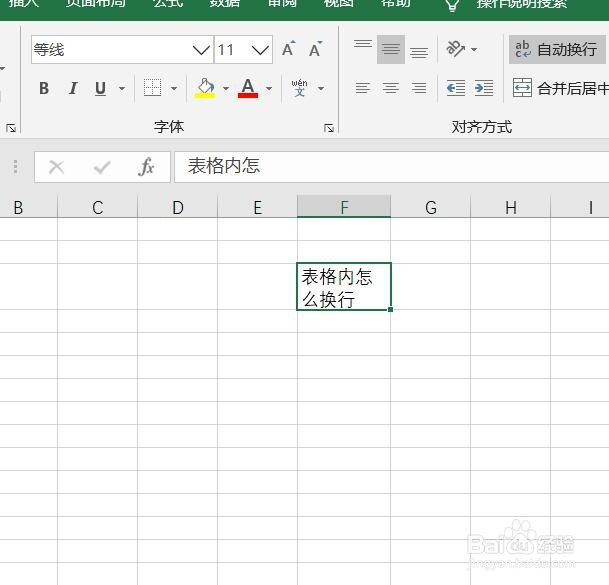Viewport: 609px width, 585px height.
Task: Open underline style dropdown arrow
Action: [x=122, y=89]
